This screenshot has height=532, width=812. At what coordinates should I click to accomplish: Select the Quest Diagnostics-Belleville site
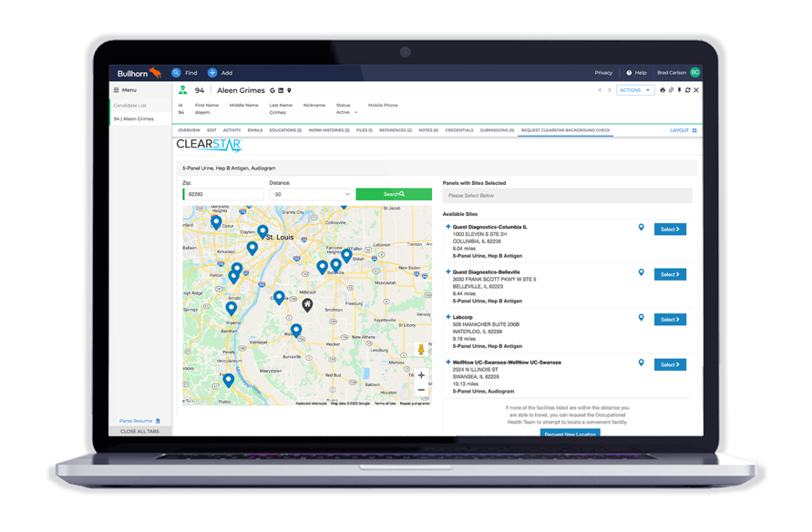(x=670, y=274)
